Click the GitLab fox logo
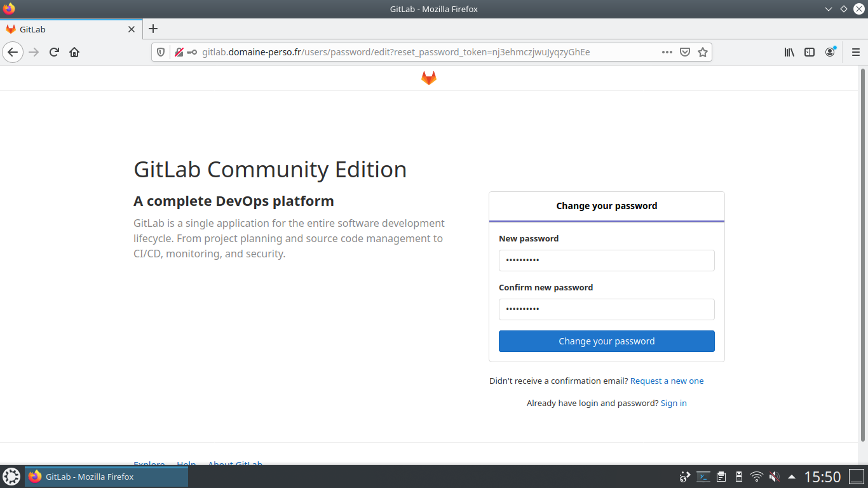The height and width of the screenshot is (488, 868). [x=429, y=78]
